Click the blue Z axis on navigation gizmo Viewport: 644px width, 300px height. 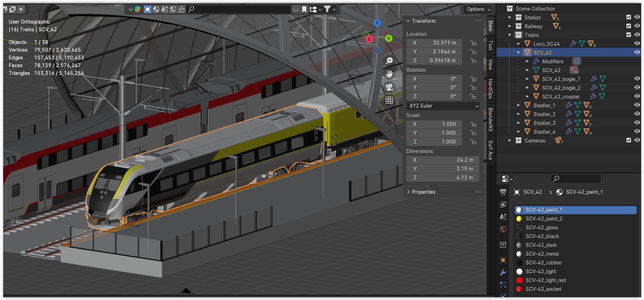click(377, 23)
